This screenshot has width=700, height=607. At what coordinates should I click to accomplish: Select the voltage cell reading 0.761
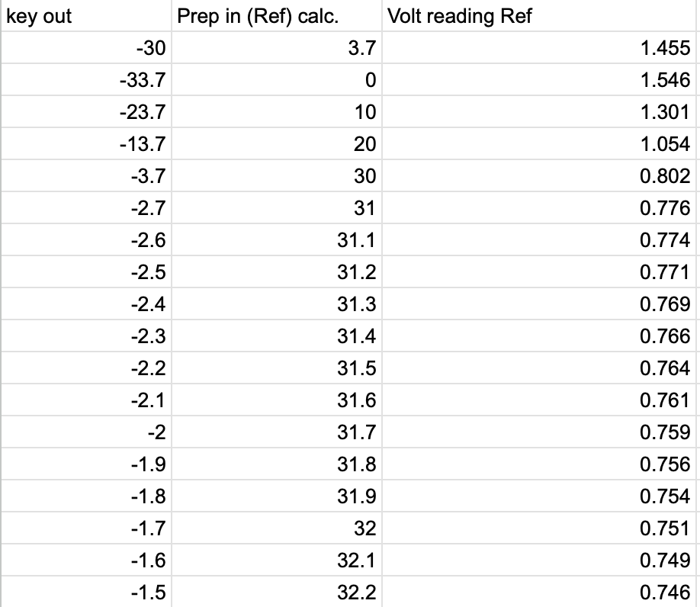[x=540, y=401]
